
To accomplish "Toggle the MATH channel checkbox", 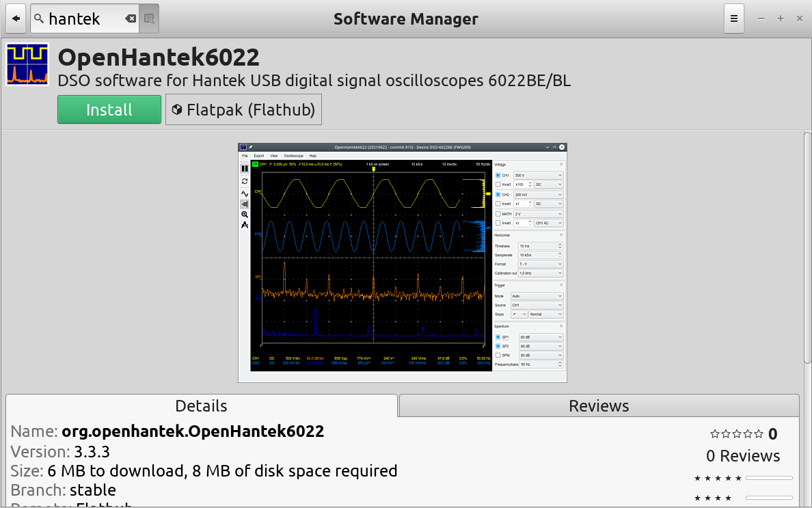I will pos(498,214).
